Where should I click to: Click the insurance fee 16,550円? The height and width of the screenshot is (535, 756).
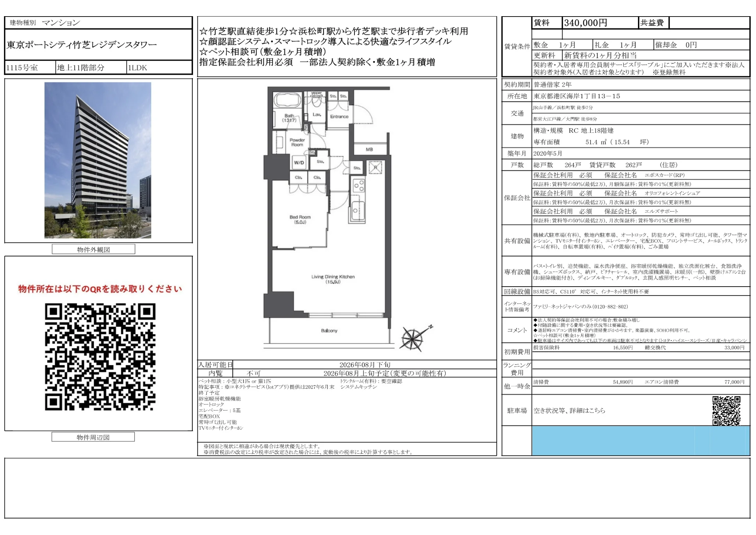point(623,348)
